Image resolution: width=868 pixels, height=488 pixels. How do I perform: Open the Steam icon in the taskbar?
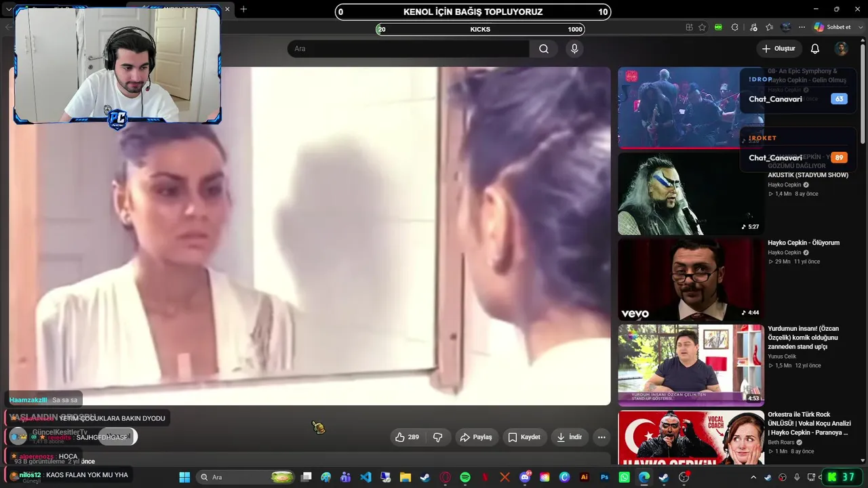[x=425, y=477]
